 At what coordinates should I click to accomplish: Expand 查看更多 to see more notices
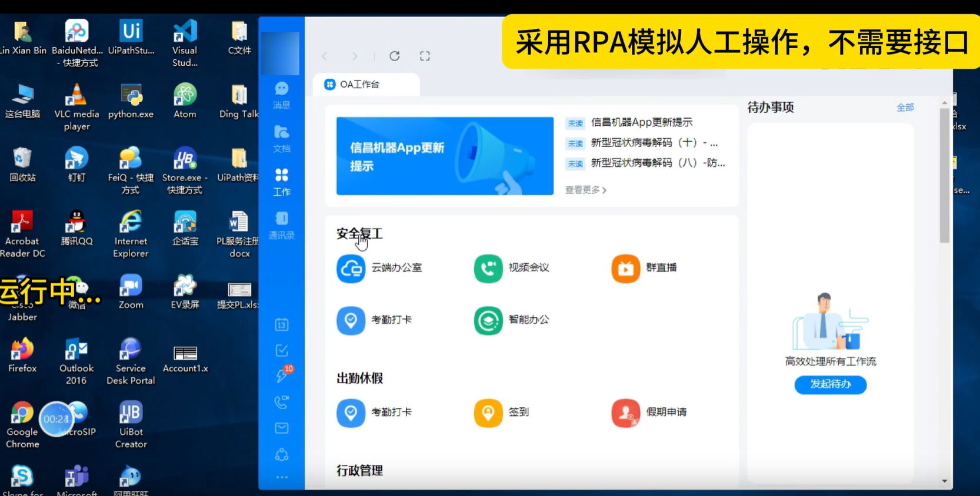585,190
